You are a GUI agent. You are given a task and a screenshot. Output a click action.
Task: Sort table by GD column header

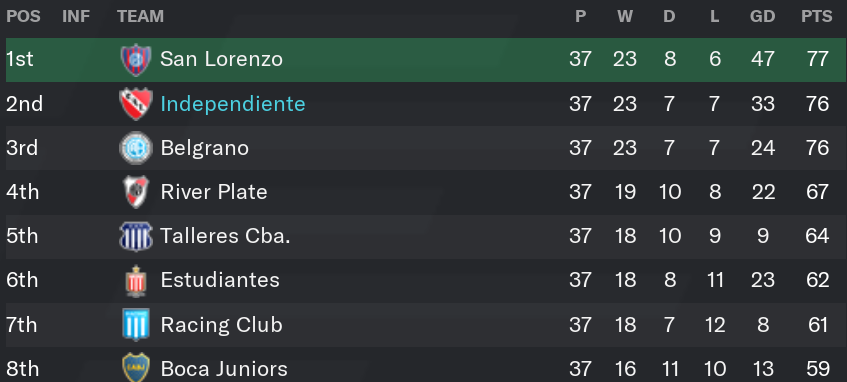tap(762, 16)
